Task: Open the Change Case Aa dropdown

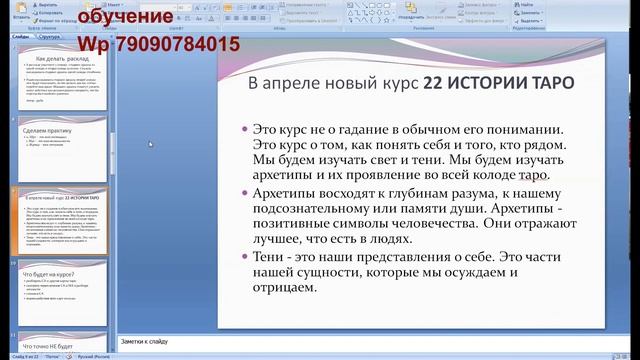Action: click(x=199, y=19)
